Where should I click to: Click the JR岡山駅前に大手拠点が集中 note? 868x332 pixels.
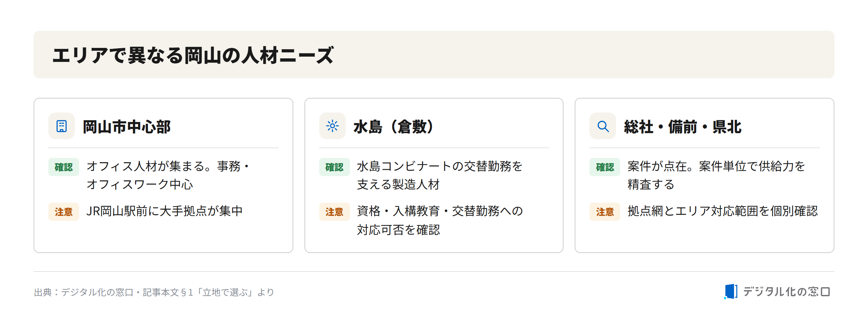[x=164, y=211]
